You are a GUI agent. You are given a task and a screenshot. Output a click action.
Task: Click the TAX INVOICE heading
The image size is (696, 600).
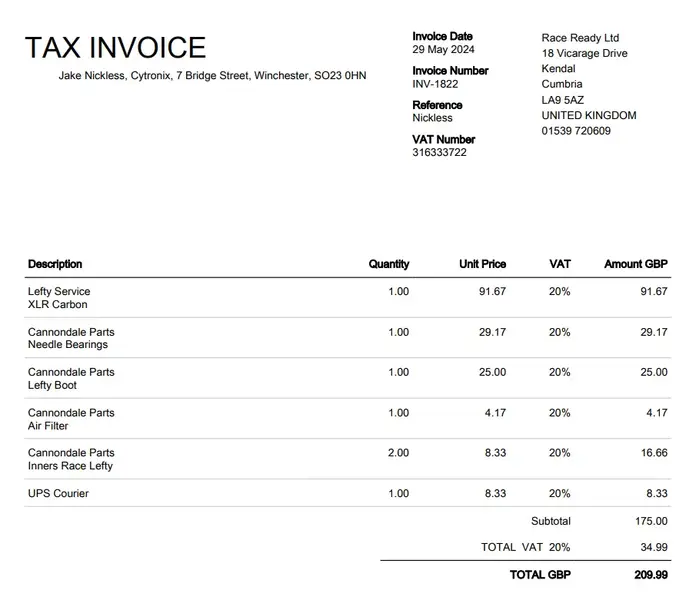tap(115, 47)
